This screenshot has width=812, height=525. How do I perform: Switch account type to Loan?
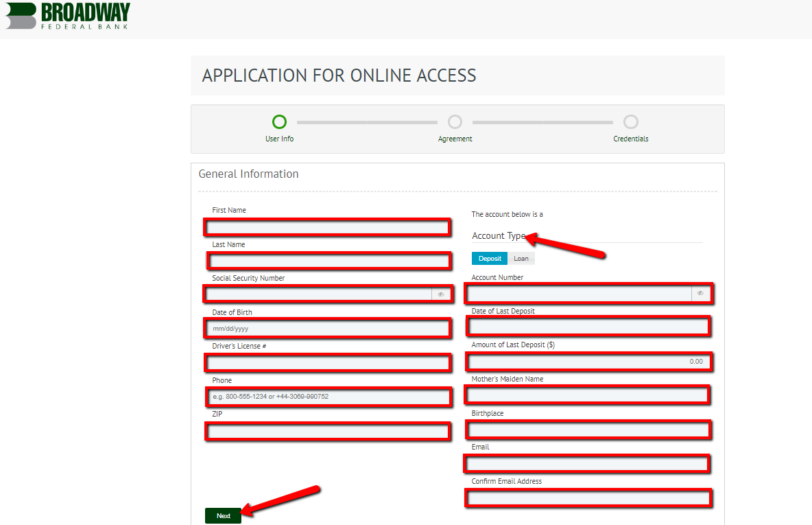click(521, 258)
